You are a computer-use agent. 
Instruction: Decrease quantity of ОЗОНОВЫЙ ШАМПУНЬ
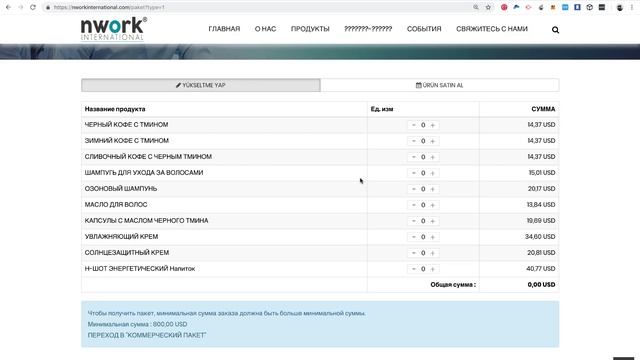pos(413,189)
